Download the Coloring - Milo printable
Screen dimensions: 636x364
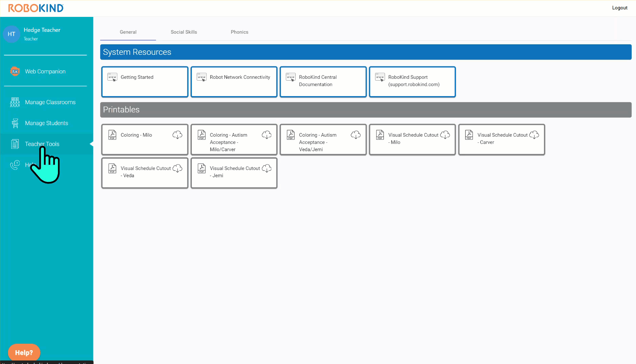click(x=177, y=135)
